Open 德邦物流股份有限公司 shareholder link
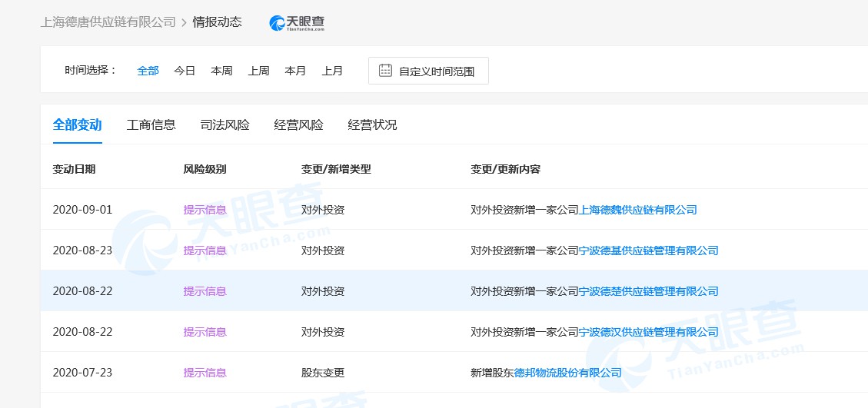 coord(568,373)
